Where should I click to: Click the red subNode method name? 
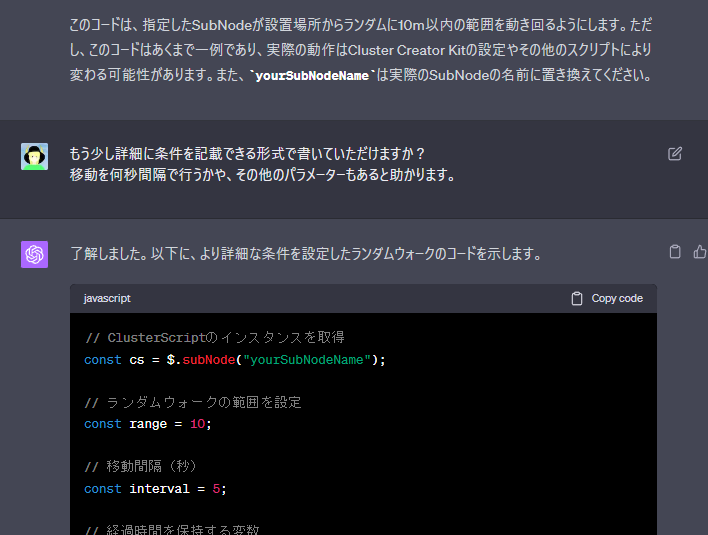pos(209,360)
